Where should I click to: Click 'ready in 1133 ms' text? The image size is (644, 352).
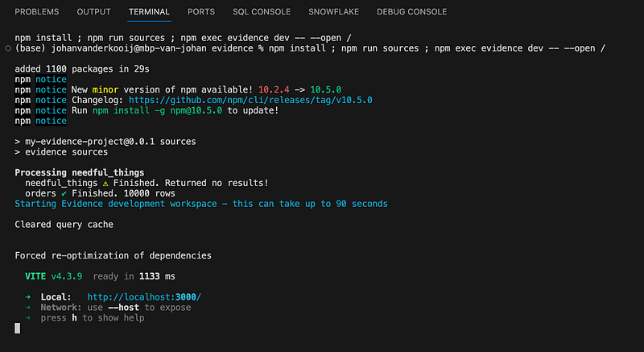tap(134, 276)
